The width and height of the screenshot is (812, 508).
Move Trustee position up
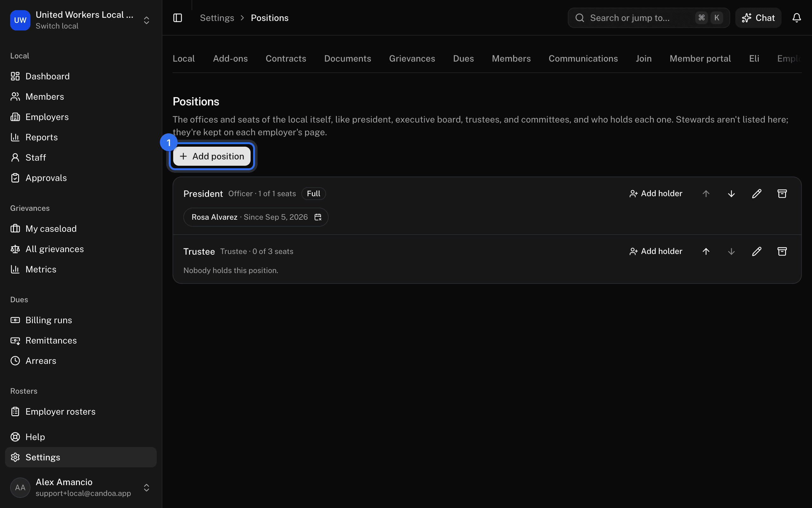[706, 251]
